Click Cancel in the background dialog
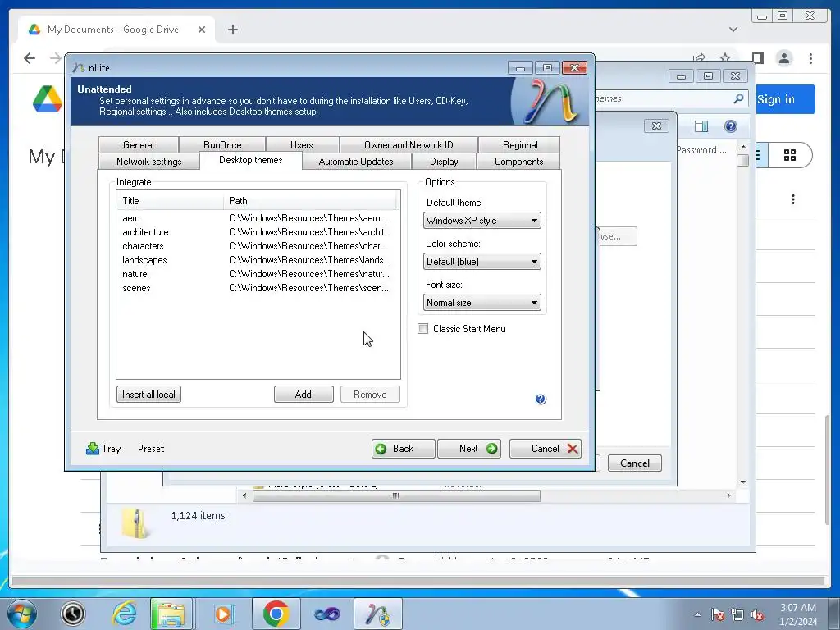Viewport: 840px width, 630px height. click(x=634, y=463)
